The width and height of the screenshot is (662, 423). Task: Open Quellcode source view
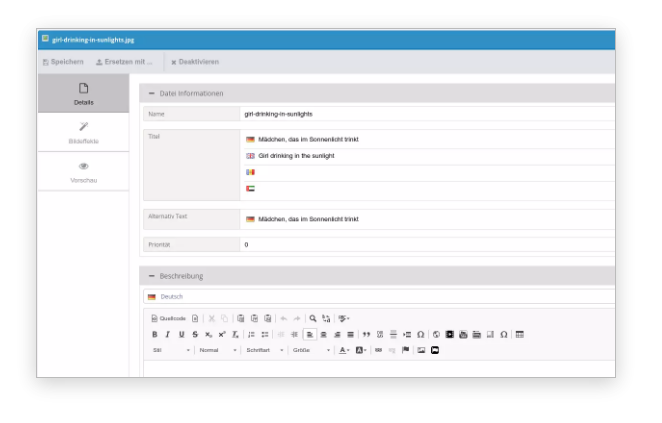[168, 318]
